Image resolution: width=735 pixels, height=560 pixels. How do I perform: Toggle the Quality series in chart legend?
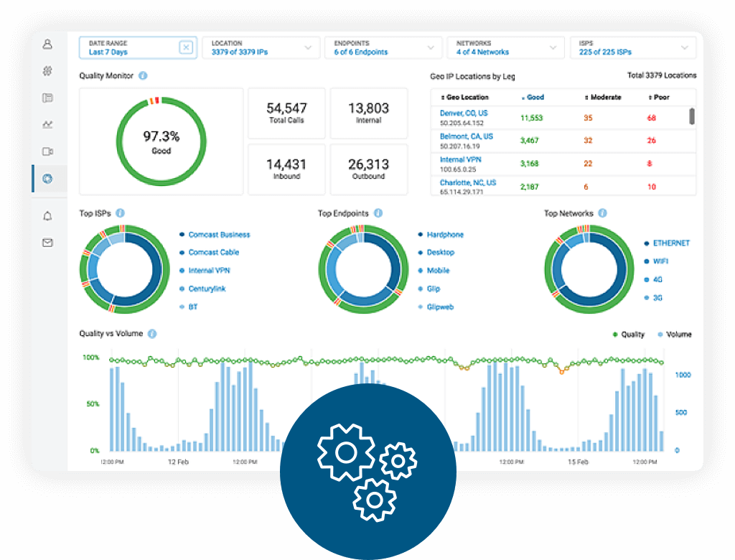[x=629, y=335]
